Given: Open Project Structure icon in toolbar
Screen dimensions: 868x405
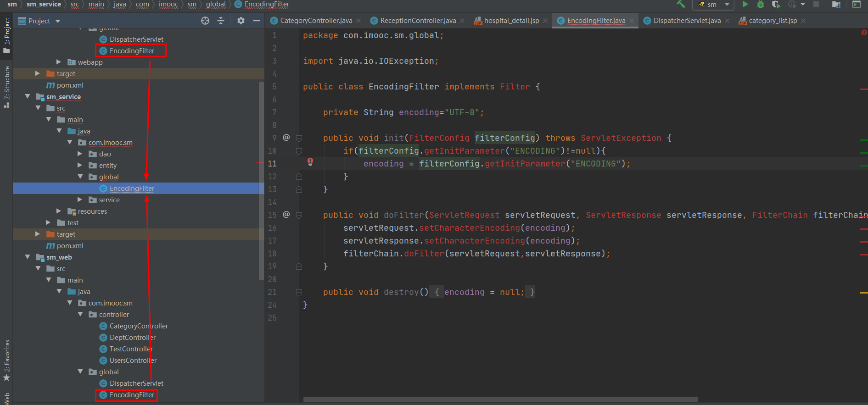Looking at the screenshot, I should click(836, 4).
